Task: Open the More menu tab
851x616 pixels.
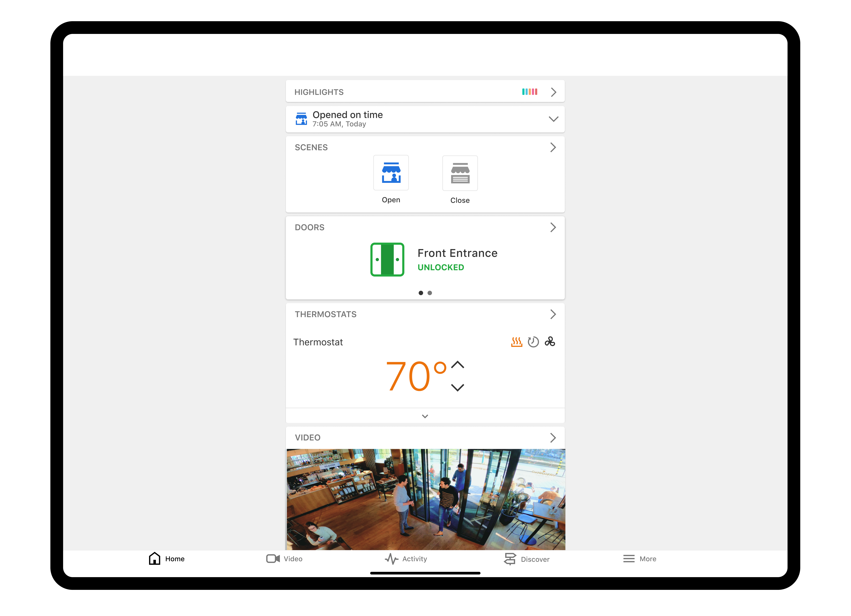Action: coord(639,559)
